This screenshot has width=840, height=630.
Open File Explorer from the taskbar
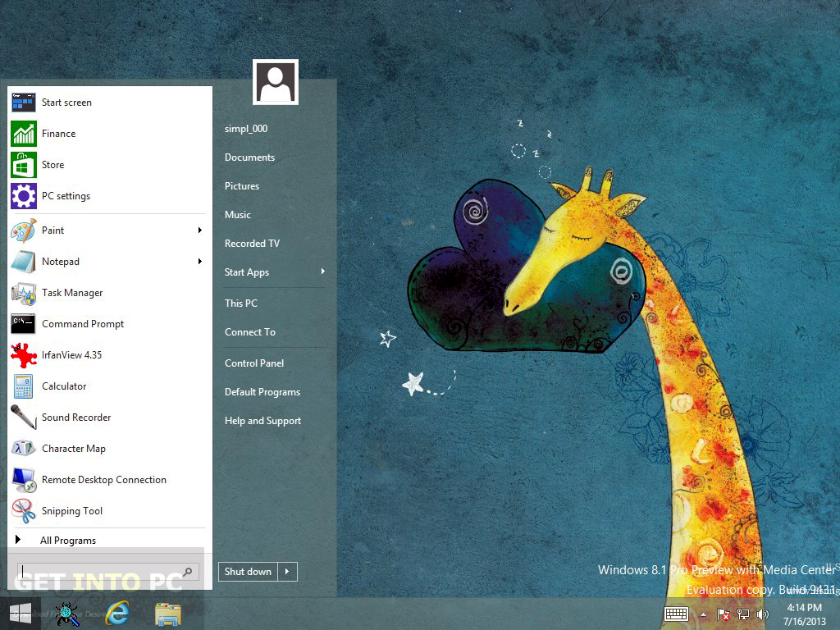point(167,614)
